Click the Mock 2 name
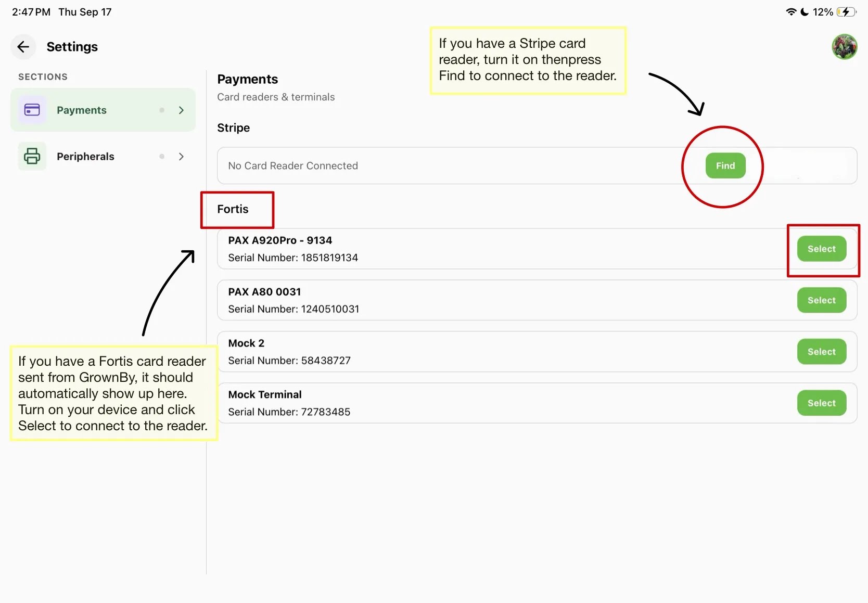The image size is (868, 603). [x=246, y=343]
